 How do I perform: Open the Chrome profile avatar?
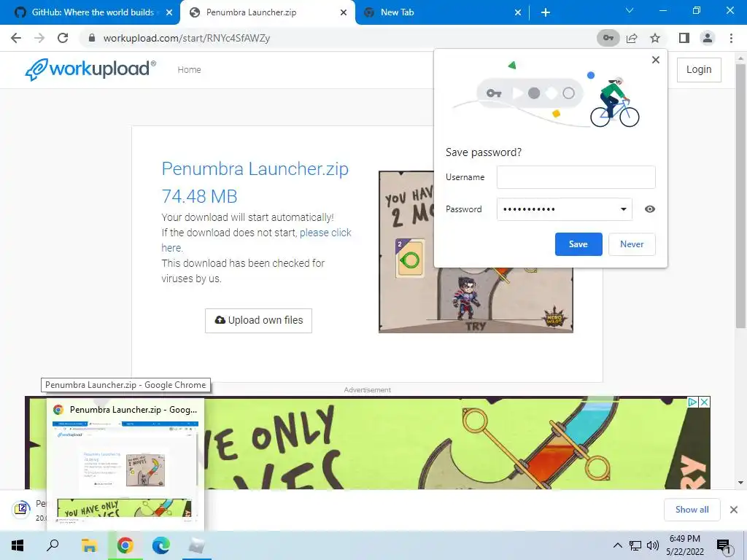(708, 38)
